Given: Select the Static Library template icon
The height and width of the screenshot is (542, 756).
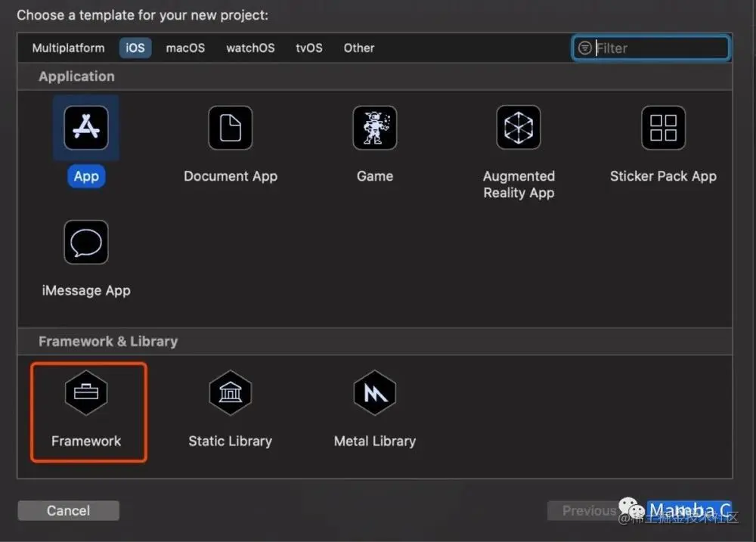Looking at the screenshot, I should click(231, 392).
